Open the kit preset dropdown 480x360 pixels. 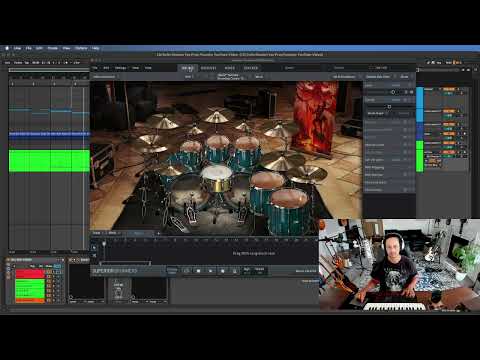pyautogui.click(x=231, y=77)
